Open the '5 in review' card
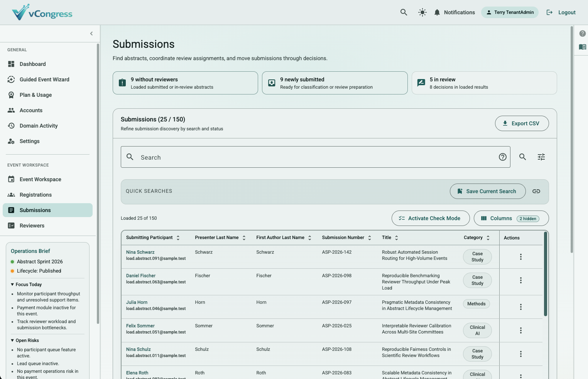This screenshot has height=379, width=588. coord(484,83)
